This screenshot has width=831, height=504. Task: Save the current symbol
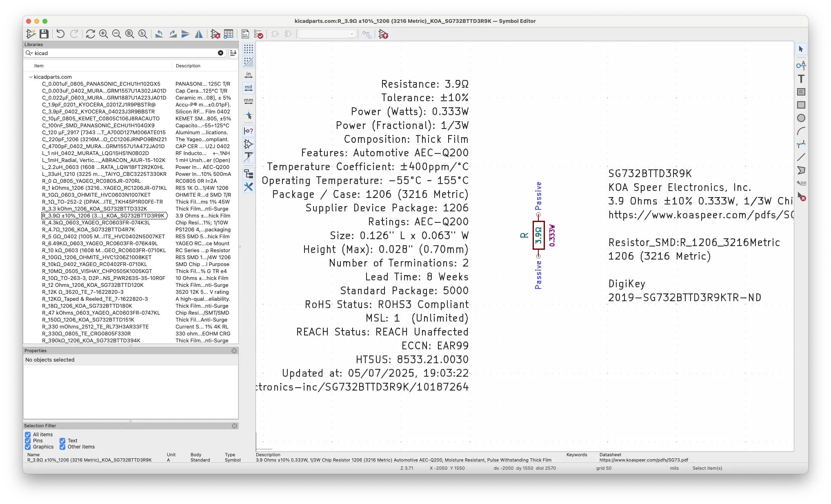44,34
